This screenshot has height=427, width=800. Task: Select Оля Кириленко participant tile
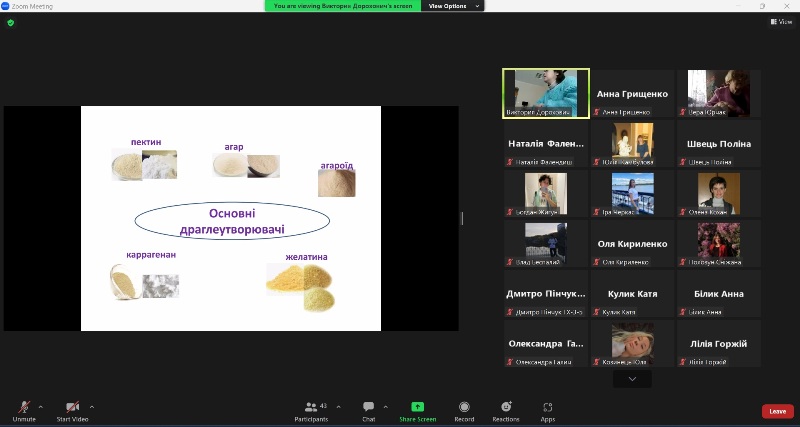click(x=632, y=243)
